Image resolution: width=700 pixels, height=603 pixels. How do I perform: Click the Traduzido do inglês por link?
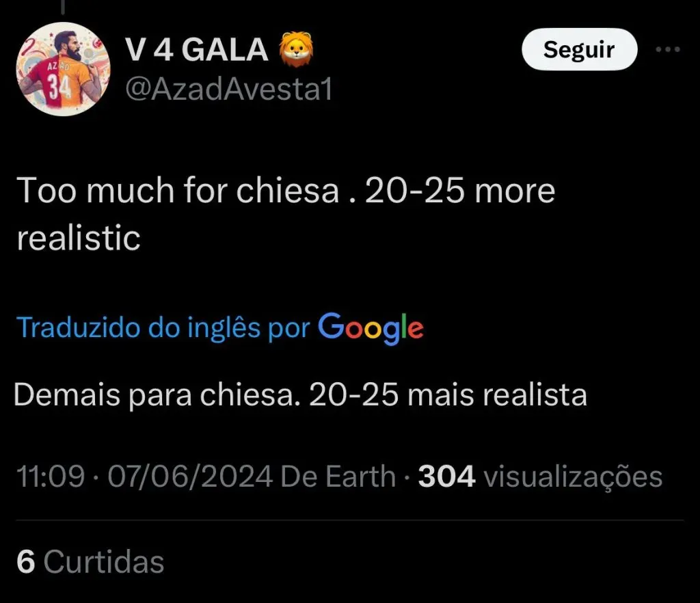pos(163,327)
